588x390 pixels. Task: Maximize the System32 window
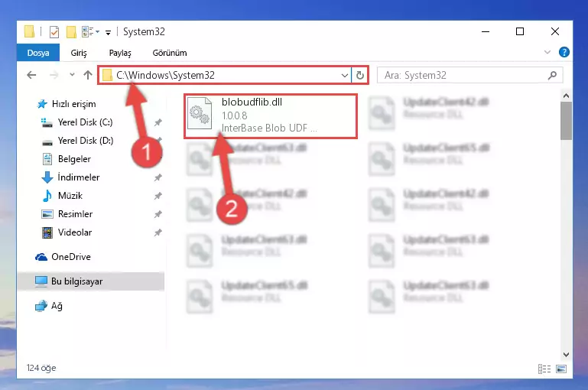(x=520, y=32)
